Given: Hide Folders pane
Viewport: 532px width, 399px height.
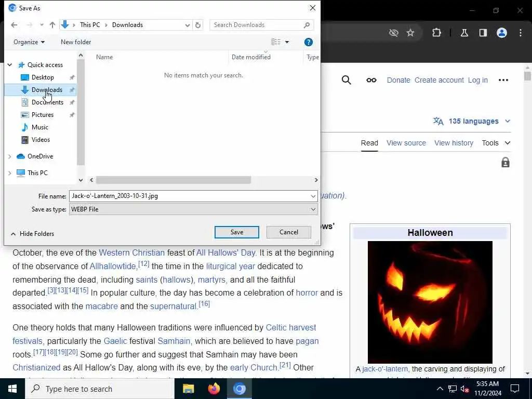Looking at the screenshot, I should (x=32, y=234).
